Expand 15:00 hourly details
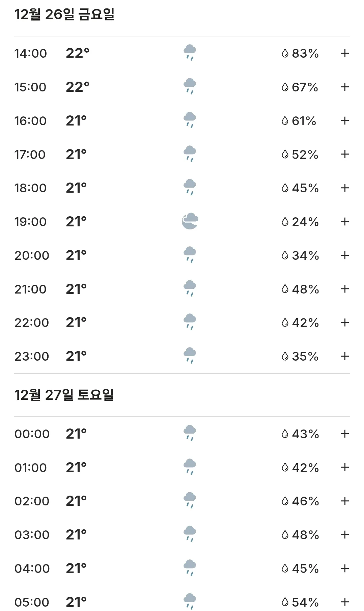 (x=344, y=87)
